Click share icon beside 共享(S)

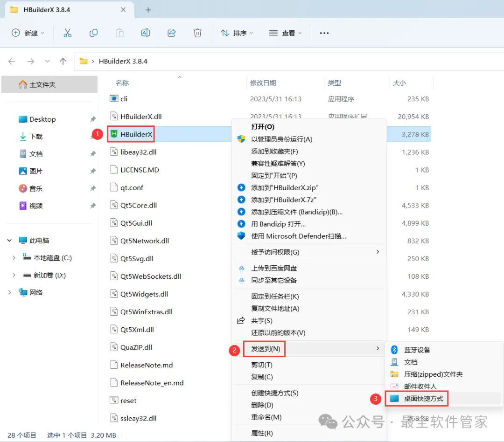241,321
